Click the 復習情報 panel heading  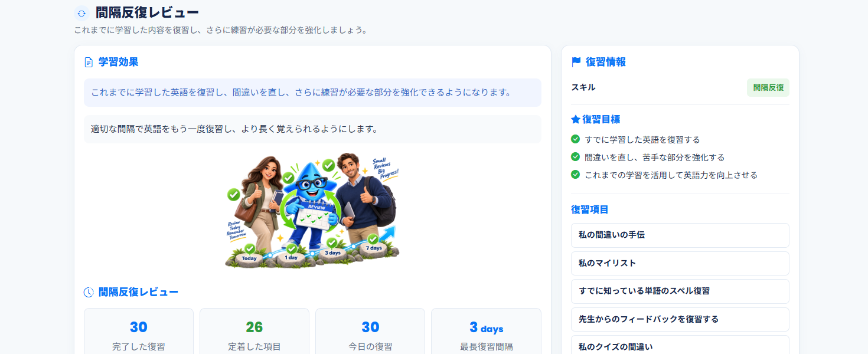[x=606, y=62]
